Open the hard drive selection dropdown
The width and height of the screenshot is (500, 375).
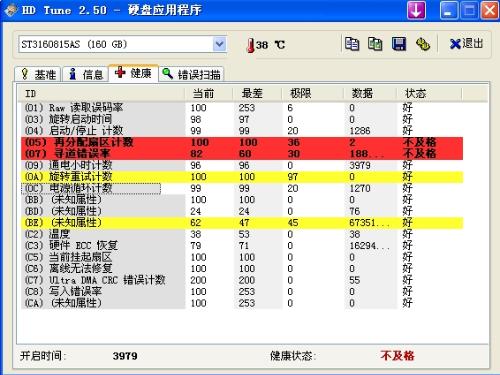click(219, 44)
